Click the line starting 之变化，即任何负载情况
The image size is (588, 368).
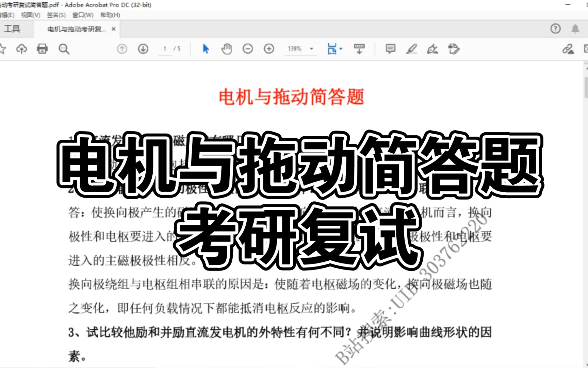[x=212, y=308]
